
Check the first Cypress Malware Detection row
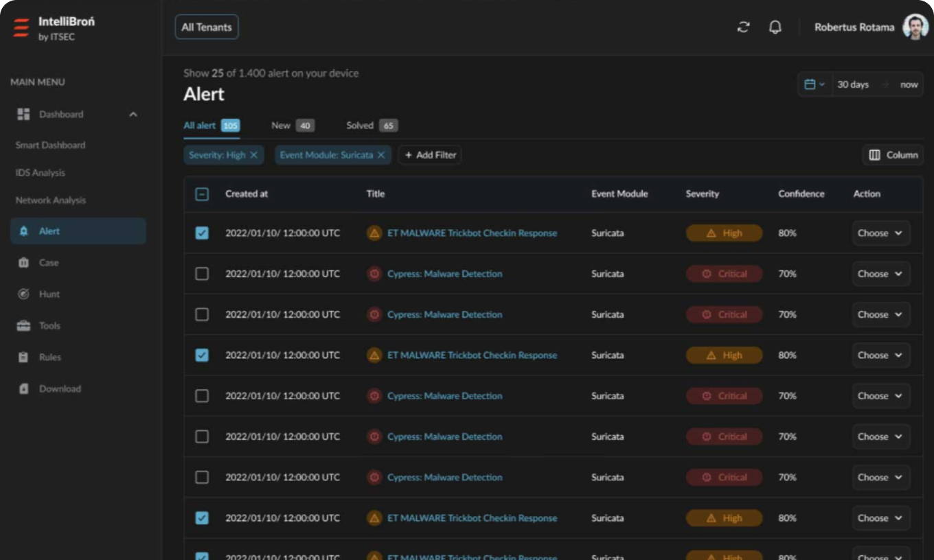pyautogui.click(x=202, y=274)
